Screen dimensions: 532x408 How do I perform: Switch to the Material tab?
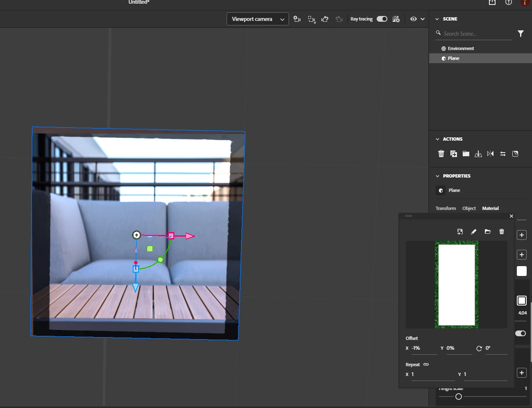pos(490,208)
